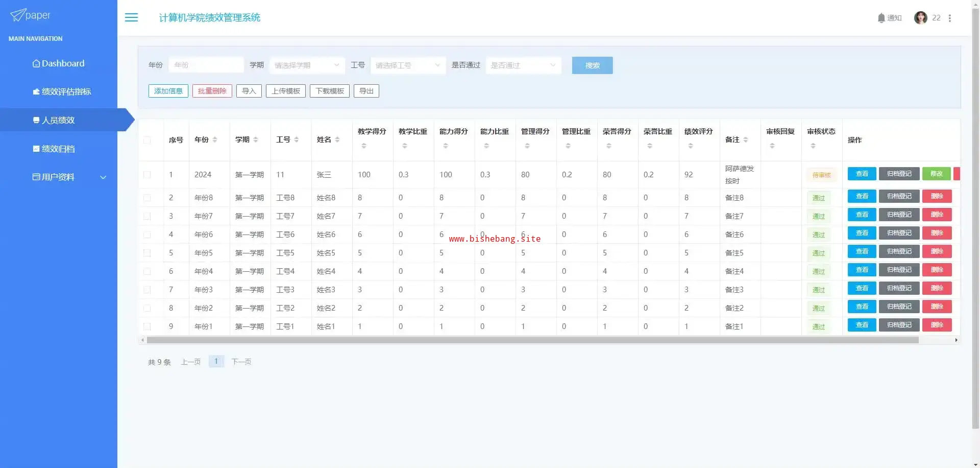The height and width of the screenshot is (468, 980).
Task: Open the three-dot more options icon
Action: click(x=949, y=18)
